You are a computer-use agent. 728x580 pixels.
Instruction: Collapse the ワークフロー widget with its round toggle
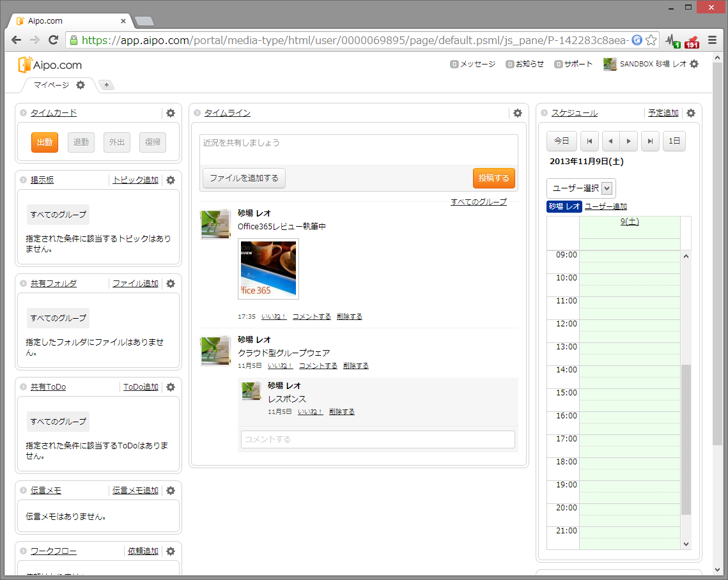coord(23,551)
